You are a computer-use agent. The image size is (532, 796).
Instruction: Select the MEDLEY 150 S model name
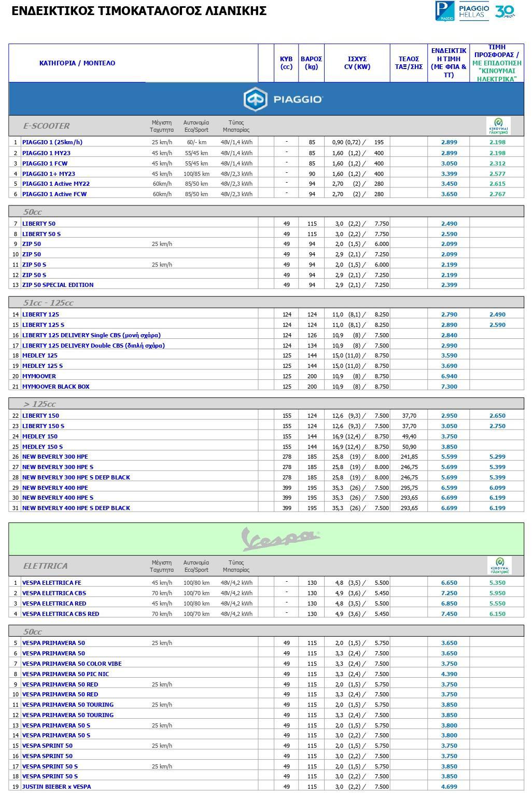[43, 447]
